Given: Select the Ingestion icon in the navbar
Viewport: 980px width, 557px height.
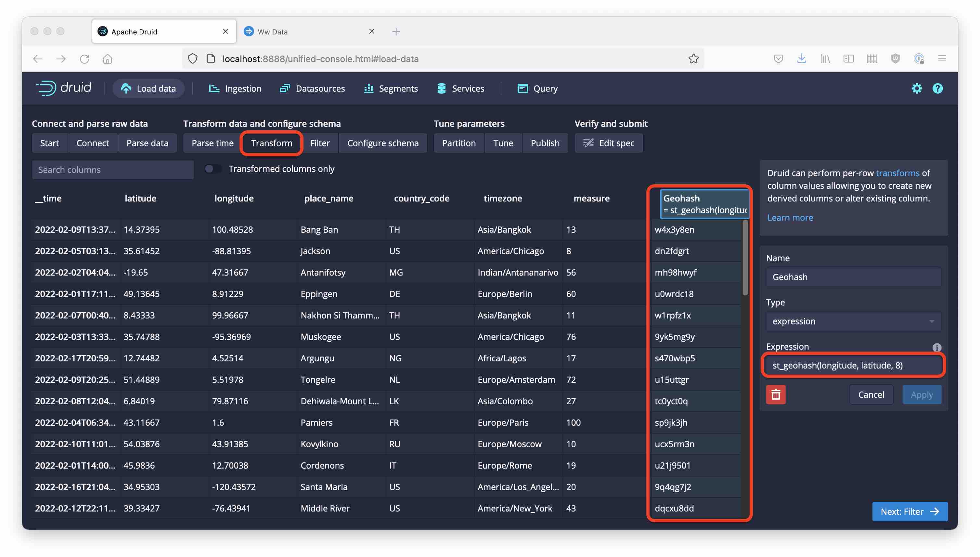Looking at the screenshot, I should coord(213,88).
